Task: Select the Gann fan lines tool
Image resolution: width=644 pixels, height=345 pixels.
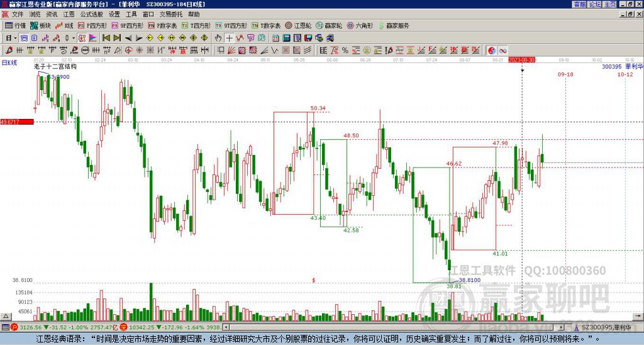Action: [231, 50]
